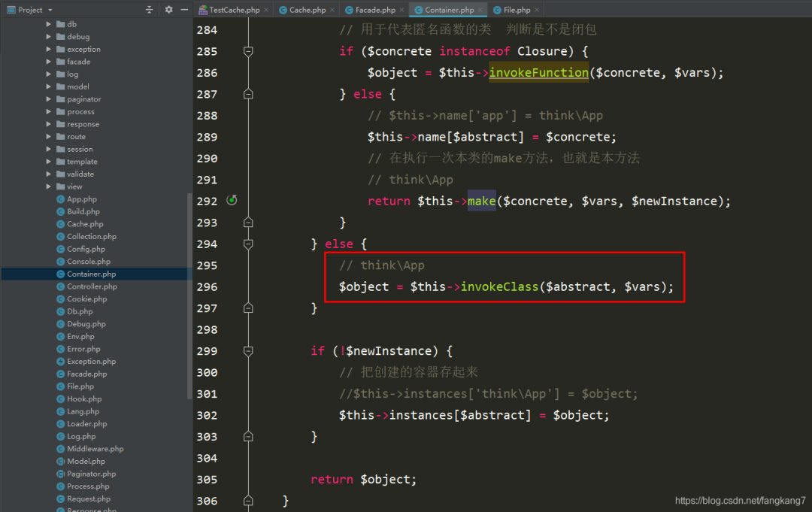The width and height of the screenshot is (812, 512).
Task: Open Debug.php file
Action: pos(81,323)
